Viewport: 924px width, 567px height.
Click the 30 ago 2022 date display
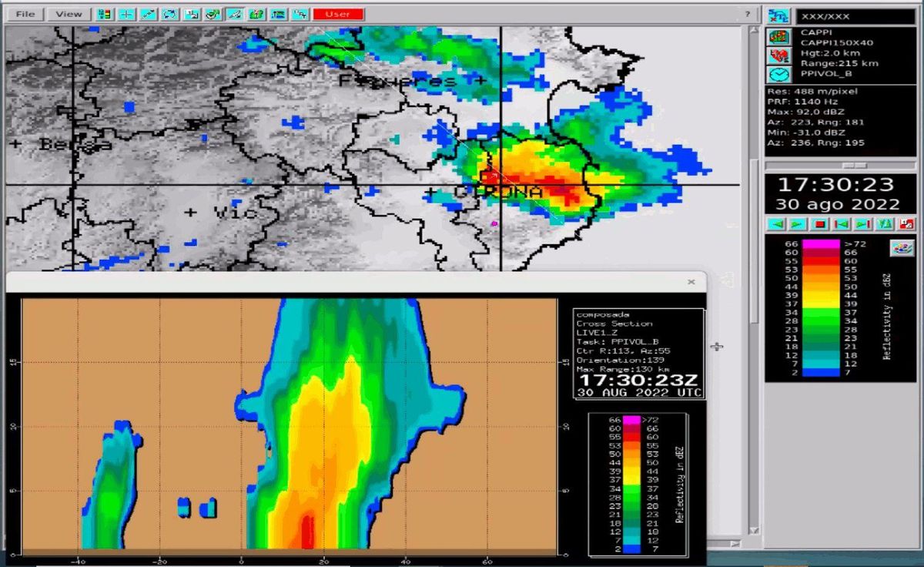[837, 205]
